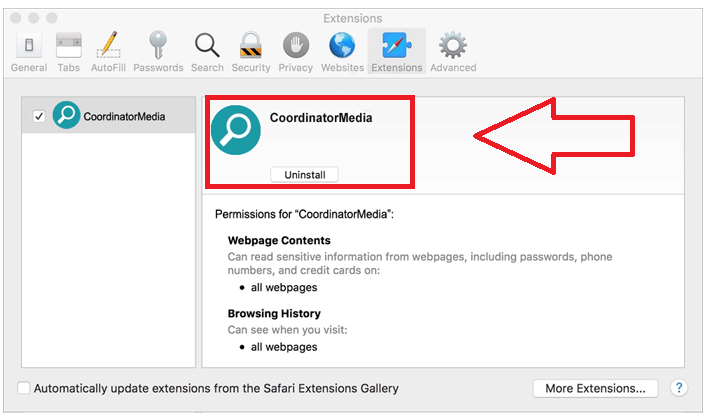Close the Extensions preferences window
The width and height of the screenshot is (712, 420).
[13, 18]
